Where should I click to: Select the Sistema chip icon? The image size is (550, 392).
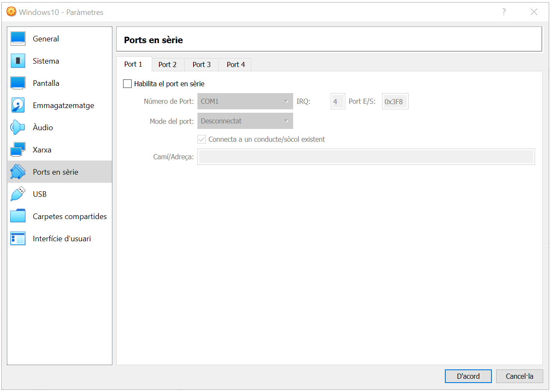[18, 61]
